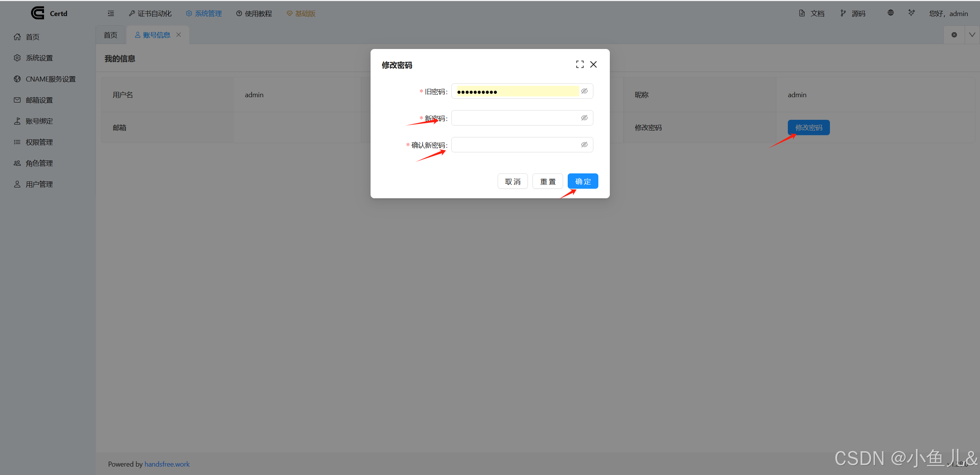Click the source code branch icon 源码

coord(843,13)
